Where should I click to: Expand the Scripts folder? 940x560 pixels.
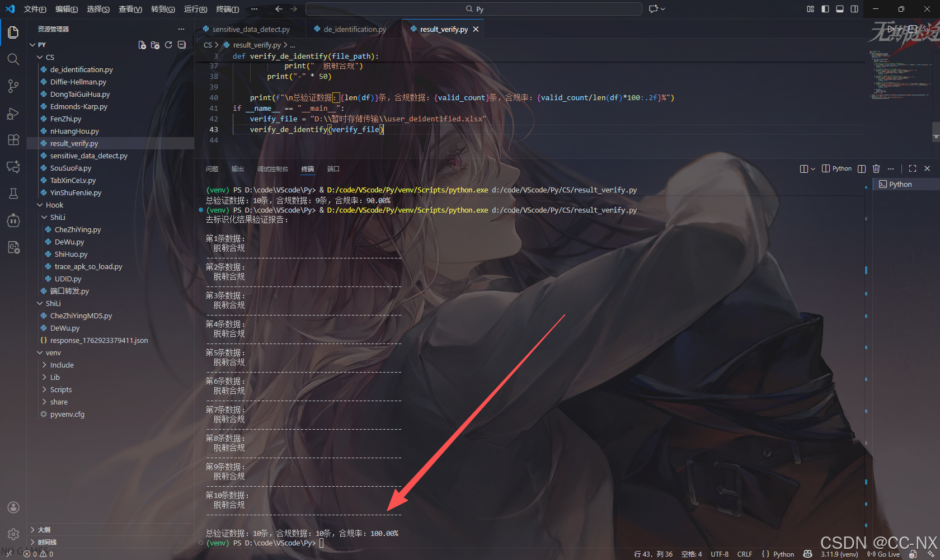click(x=60, y=389)
